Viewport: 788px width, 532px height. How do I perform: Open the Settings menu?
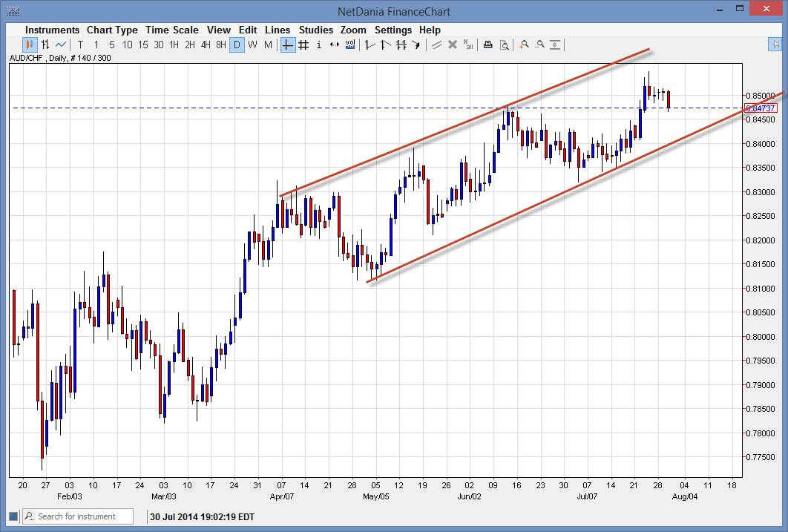(x=393, y=30)
